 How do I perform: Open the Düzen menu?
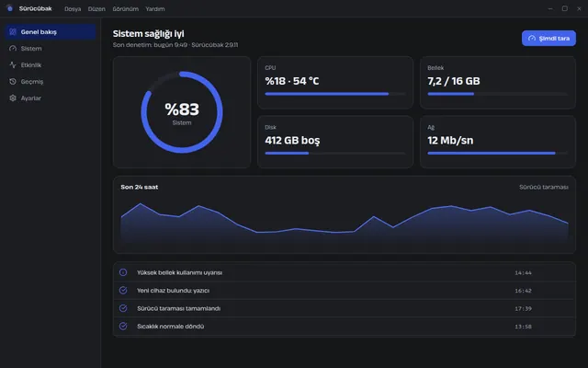96,8
